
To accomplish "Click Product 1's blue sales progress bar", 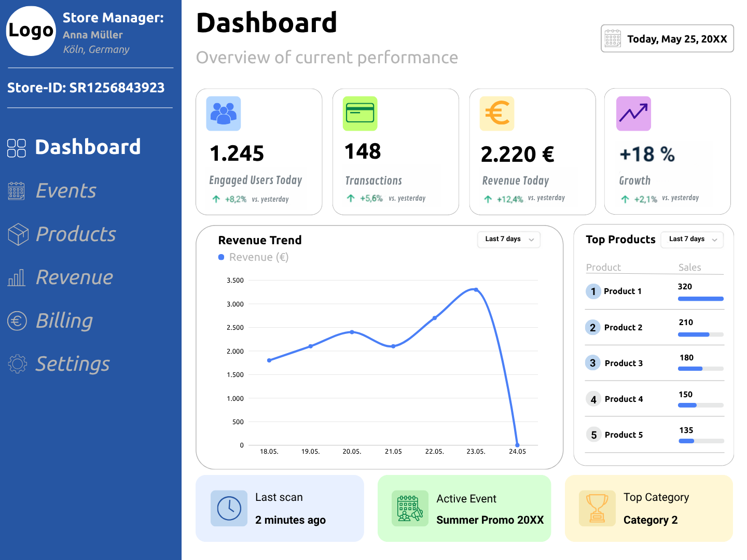I will [x=700, y=299].
